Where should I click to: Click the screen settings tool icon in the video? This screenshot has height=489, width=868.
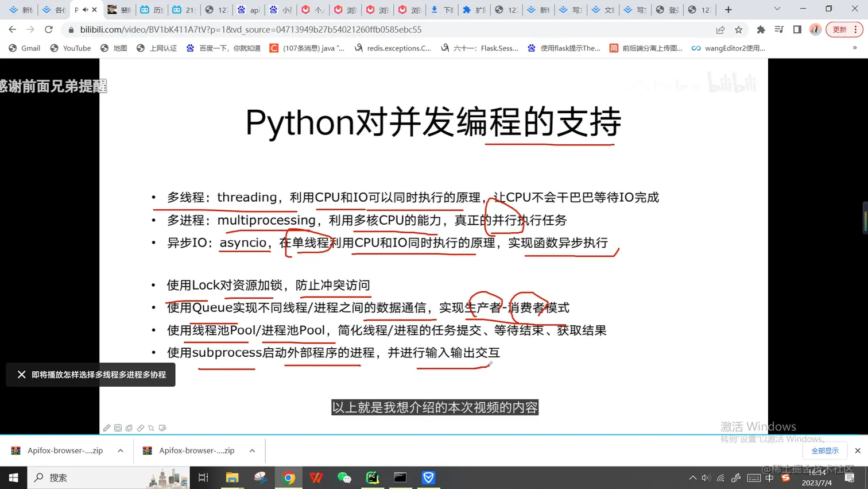pyautogui.click(x=162, y=428)
